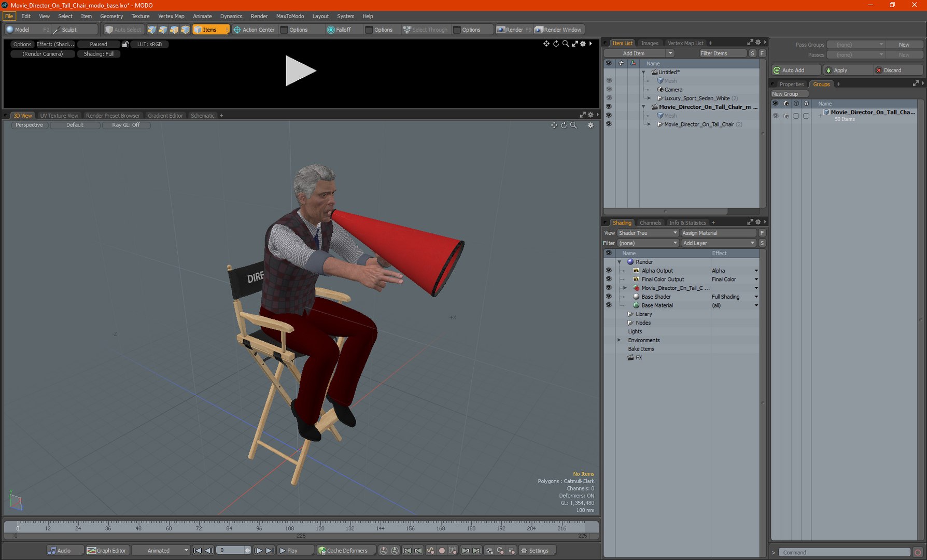
Task: Toggle visibility of Alpha Output layer
Action: click(x=609, y=270)
